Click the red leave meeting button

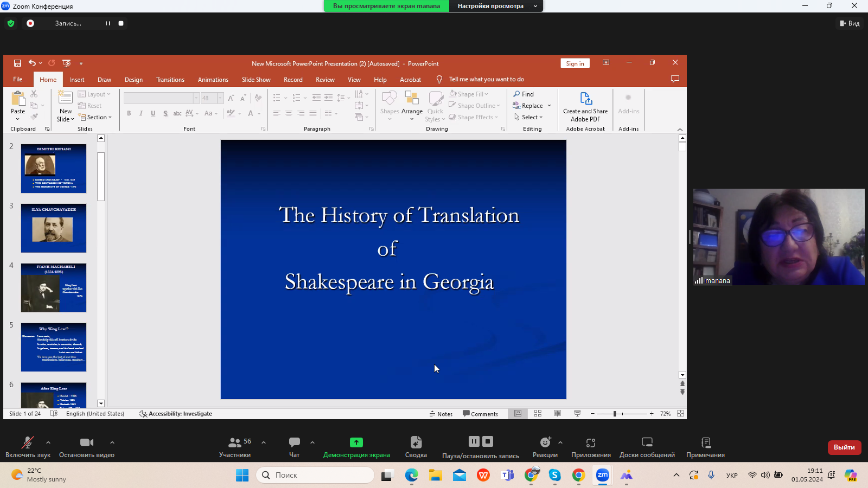pyautogui.click(x=844, y=447)
